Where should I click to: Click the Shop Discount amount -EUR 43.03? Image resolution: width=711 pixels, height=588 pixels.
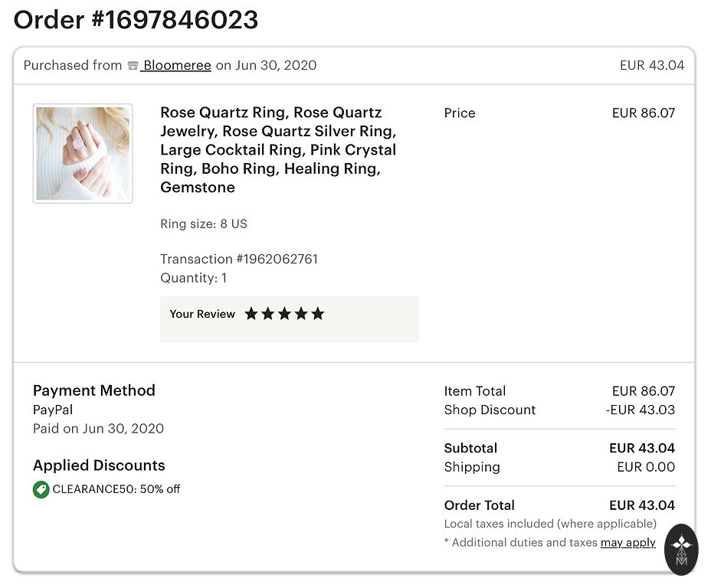pyautogui.click(x=641, y=410)
